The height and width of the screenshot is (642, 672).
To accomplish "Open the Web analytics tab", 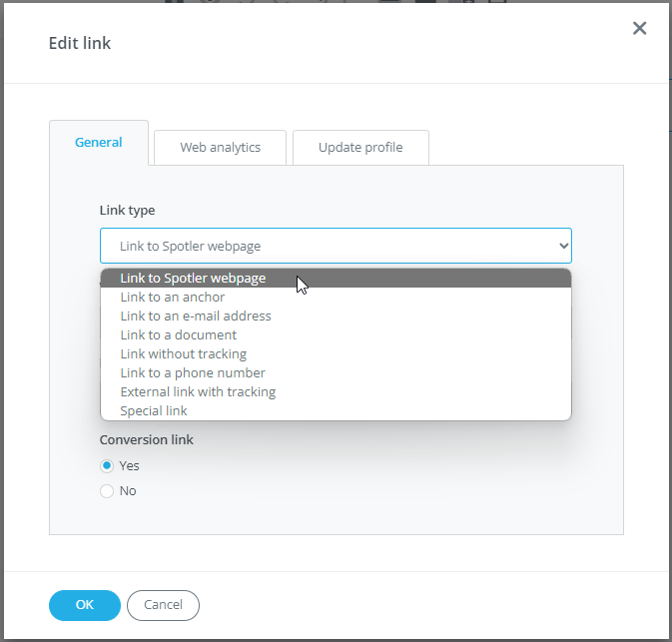I will pos(220,148).
